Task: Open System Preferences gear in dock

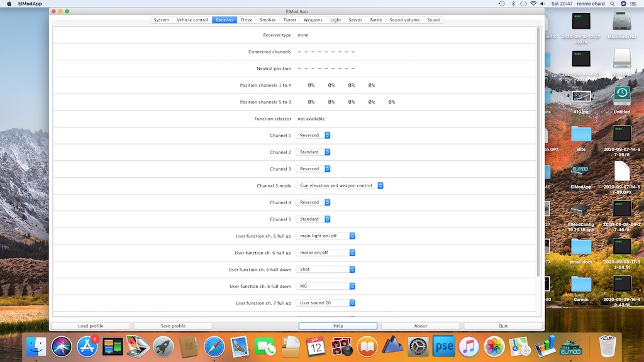Action: [x=418, y=346]
